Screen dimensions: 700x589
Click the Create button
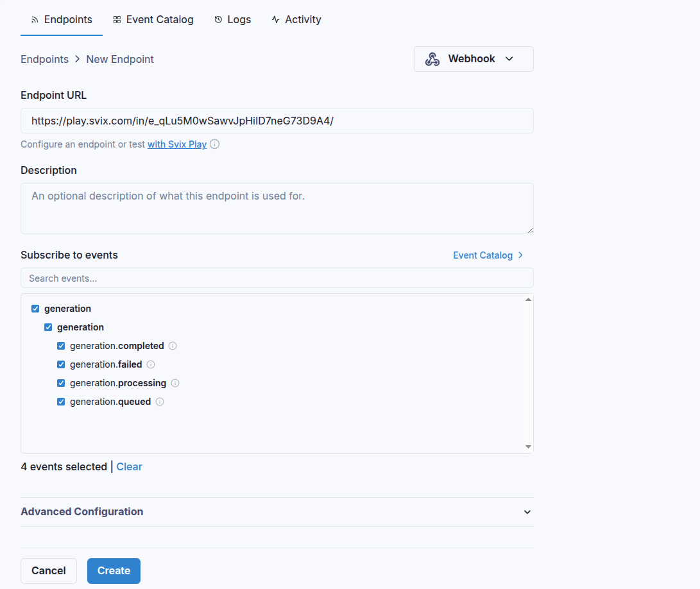click(x=114, y=570)
